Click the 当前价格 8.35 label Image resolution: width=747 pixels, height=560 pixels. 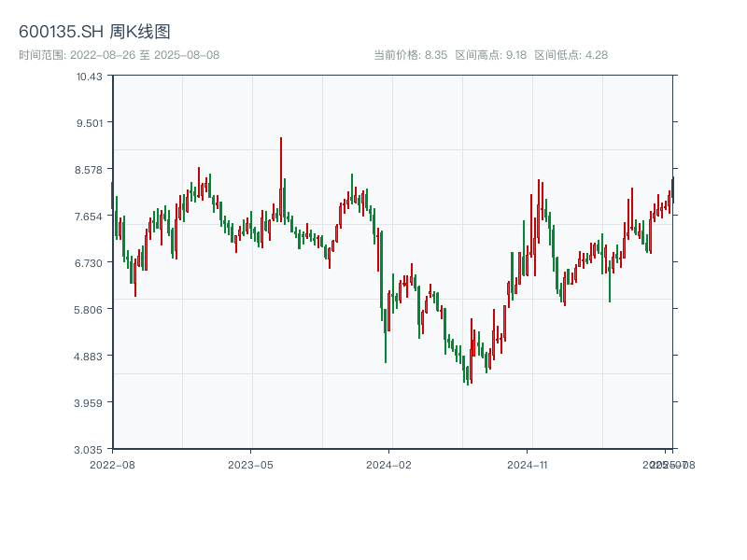click(410, 55)
